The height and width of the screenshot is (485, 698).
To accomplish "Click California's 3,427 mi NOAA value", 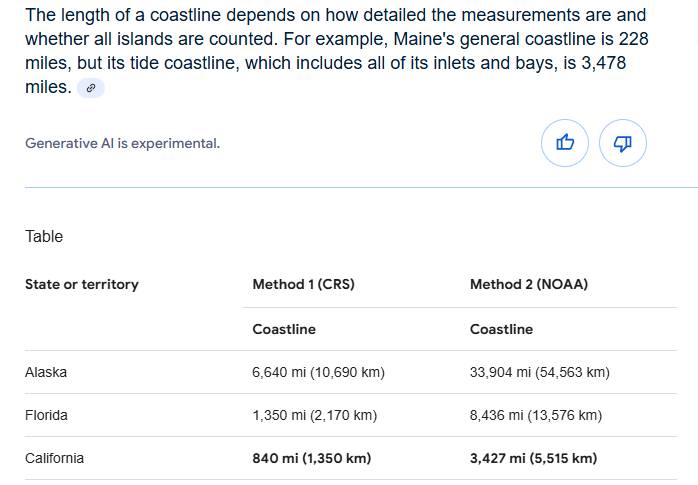I will pos(533,458).
